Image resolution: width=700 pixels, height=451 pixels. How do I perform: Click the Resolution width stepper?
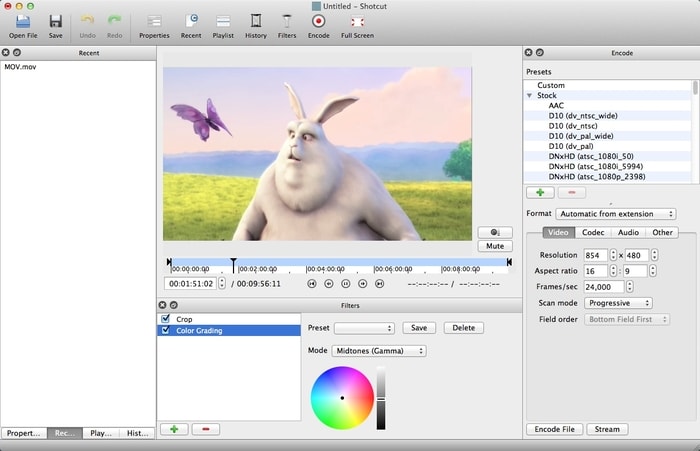[613, 255]
